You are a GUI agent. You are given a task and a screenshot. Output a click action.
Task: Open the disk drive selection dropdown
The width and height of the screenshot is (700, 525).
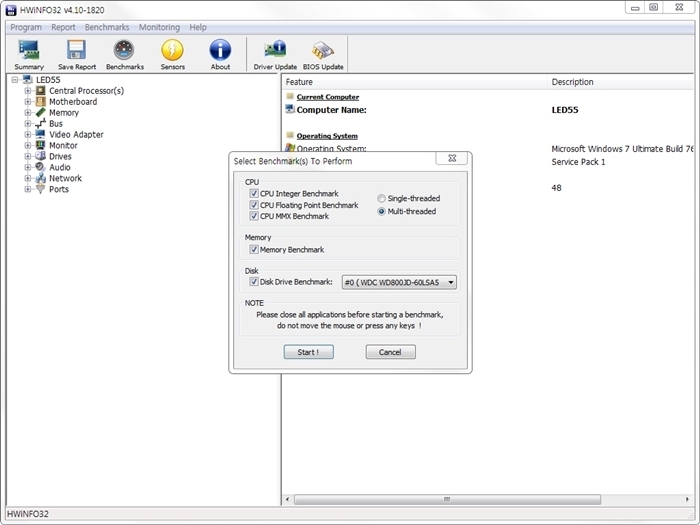pos(399,282)
